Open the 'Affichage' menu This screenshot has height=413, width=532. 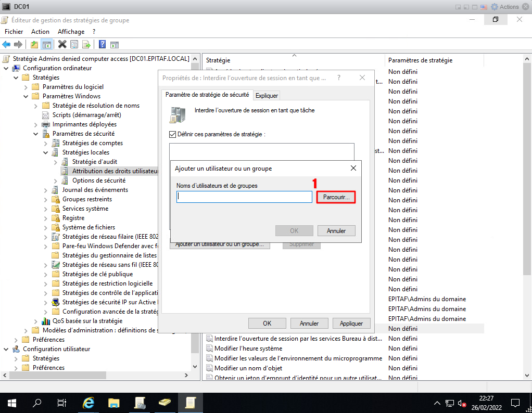pyautogui.click(x=71, y=32)
